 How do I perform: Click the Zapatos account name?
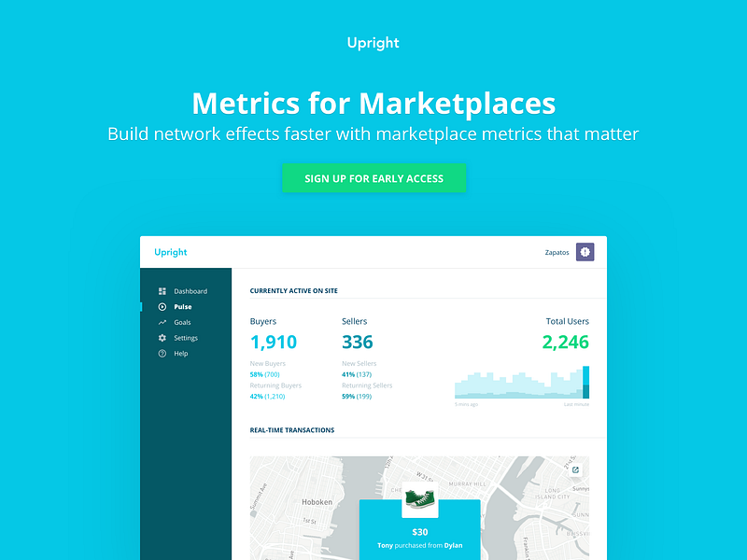click(x=557, y=252)
